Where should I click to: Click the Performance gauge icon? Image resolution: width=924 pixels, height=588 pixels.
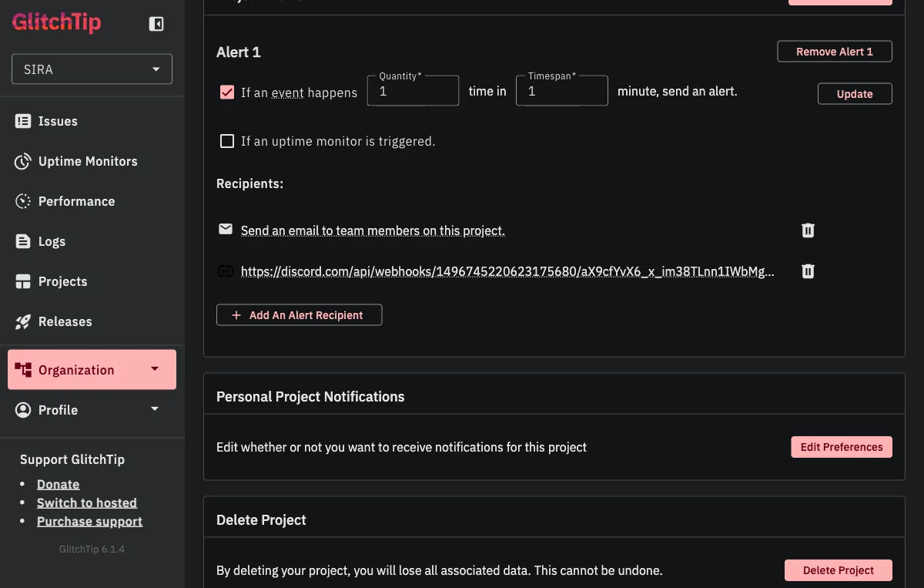point(23,201)
